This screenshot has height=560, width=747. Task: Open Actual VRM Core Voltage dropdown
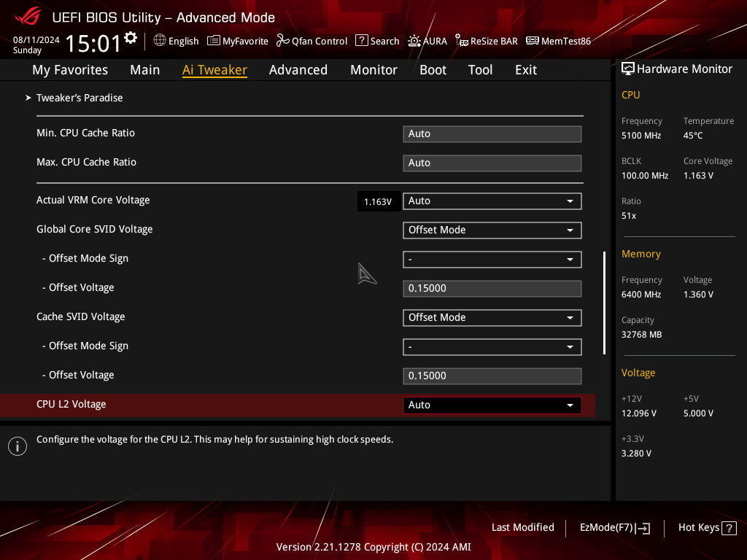(x=492, y=201)
